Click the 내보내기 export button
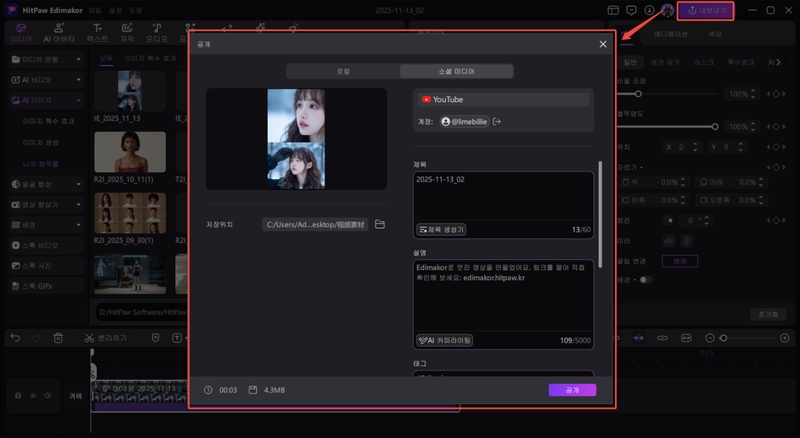800x438 pixels. tap(706, 10)
